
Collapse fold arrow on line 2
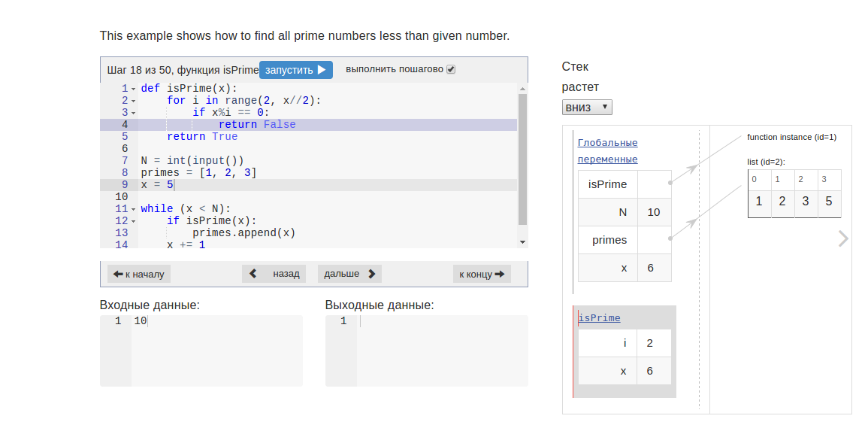point(134,101)
